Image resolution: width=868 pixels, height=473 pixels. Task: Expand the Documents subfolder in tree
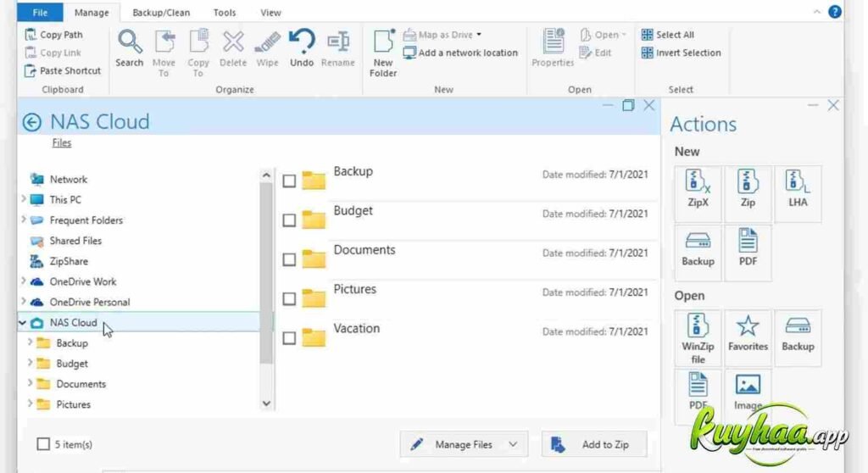[x=30, y=383]
